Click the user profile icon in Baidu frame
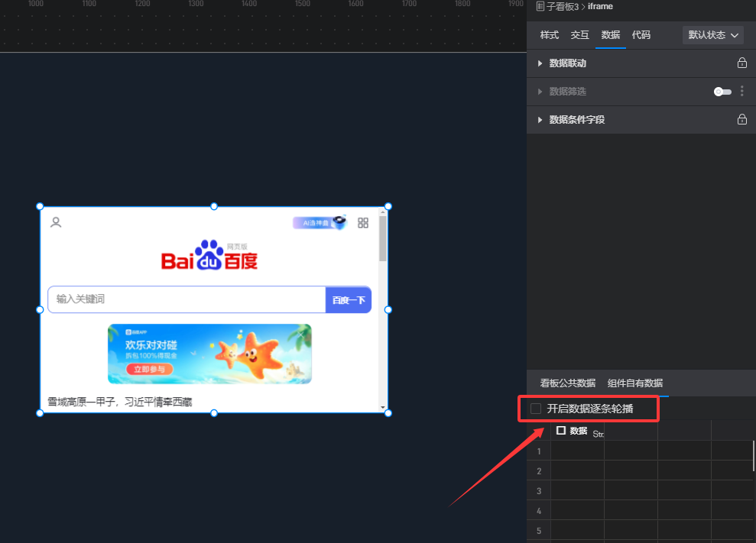The width and height of the screenshot is (756, 543). coord(56,222)
